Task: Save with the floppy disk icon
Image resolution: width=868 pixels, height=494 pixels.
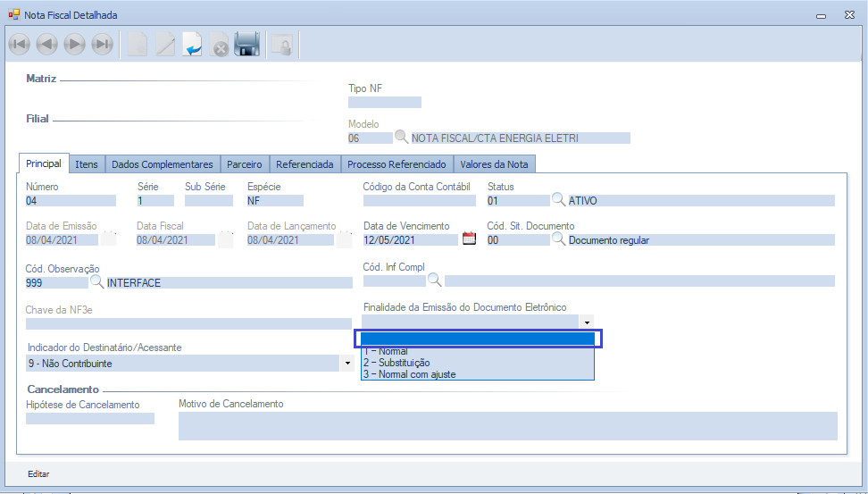Action: [x=247, y=44]
